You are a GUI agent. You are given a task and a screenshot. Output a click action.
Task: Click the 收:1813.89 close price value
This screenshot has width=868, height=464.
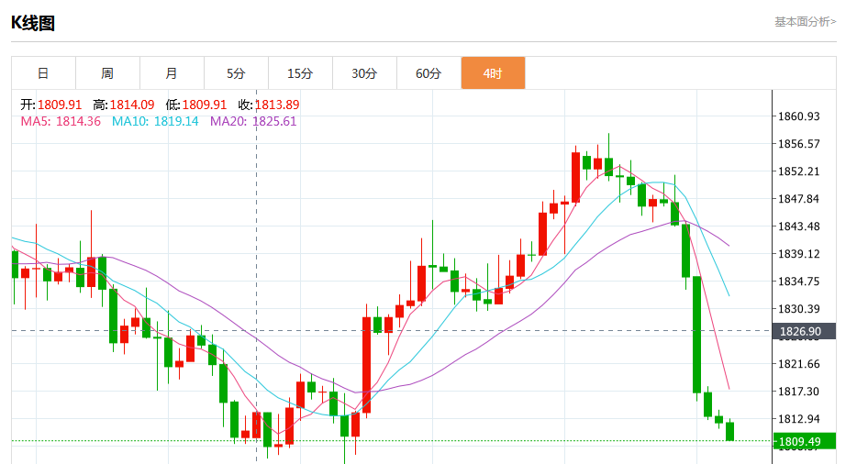(x=269, y=105)
